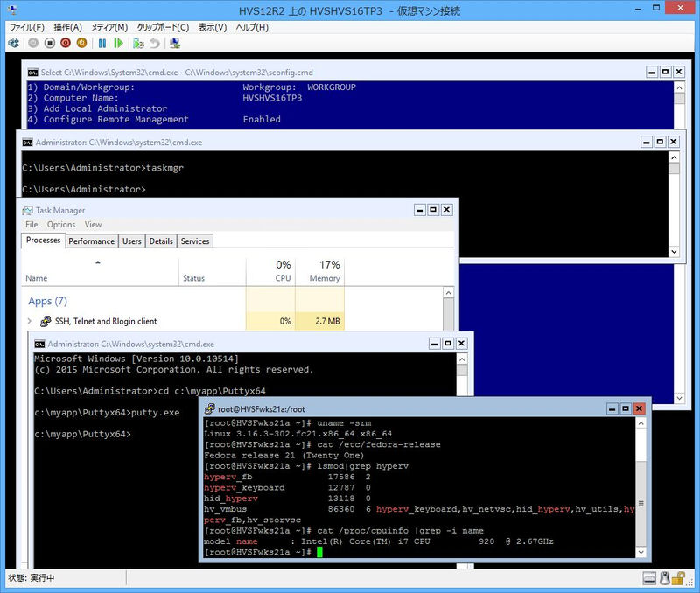Click the 'taskmgr' command text

[x=164, y=168]
